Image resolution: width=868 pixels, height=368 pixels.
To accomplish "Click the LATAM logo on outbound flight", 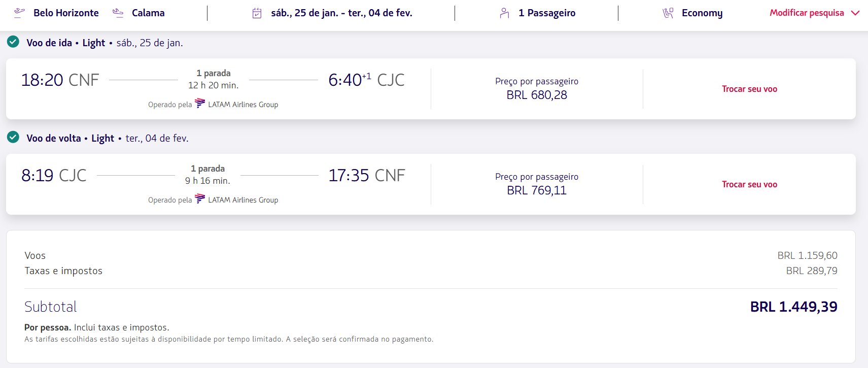I will 200,103.
